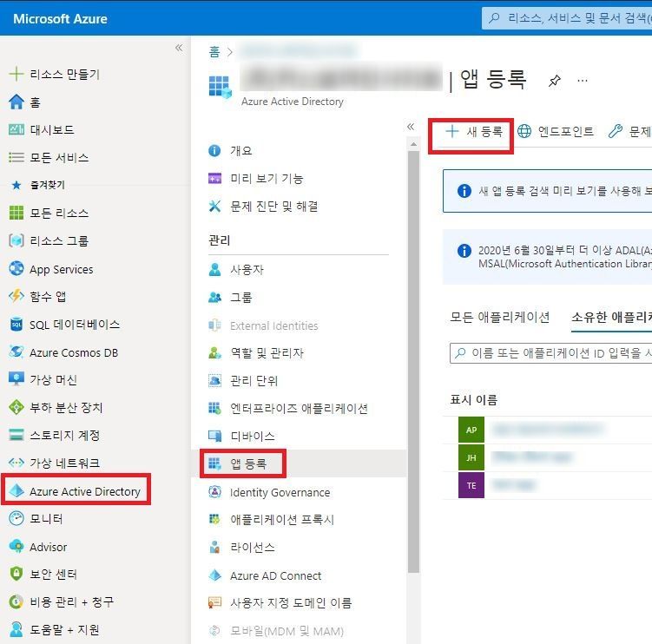Click the 리소스 만들기 plus icon
Viewport: 652px width, 644px height.
tap(16, 74)
